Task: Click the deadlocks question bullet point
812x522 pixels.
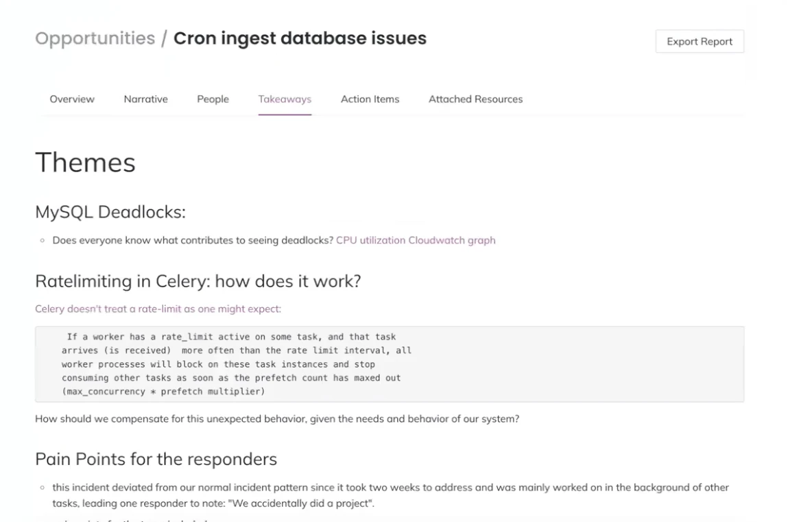Action: coord(274,240)
